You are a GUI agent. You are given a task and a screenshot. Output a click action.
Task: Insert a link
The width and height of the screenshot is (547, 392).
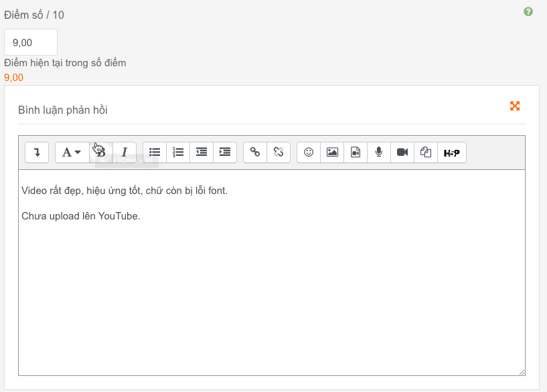[x=255, y=153]
